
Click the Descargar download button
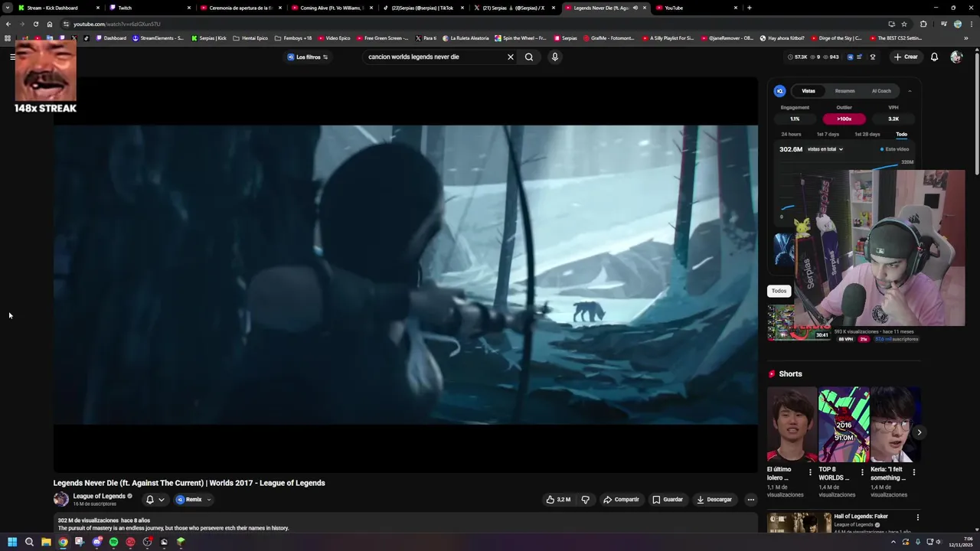coord(714,500)
